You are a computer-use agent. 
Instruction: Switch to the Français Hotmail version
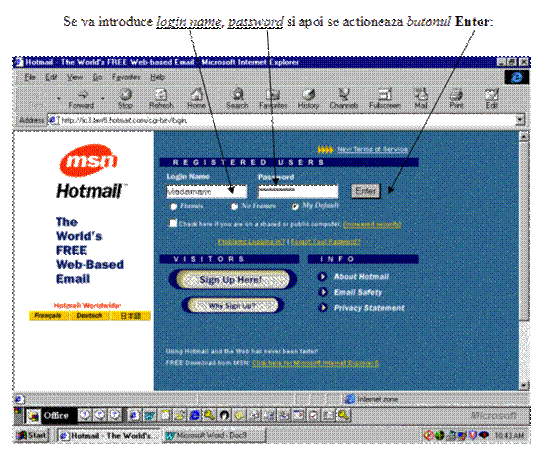[x=48, y=316]
